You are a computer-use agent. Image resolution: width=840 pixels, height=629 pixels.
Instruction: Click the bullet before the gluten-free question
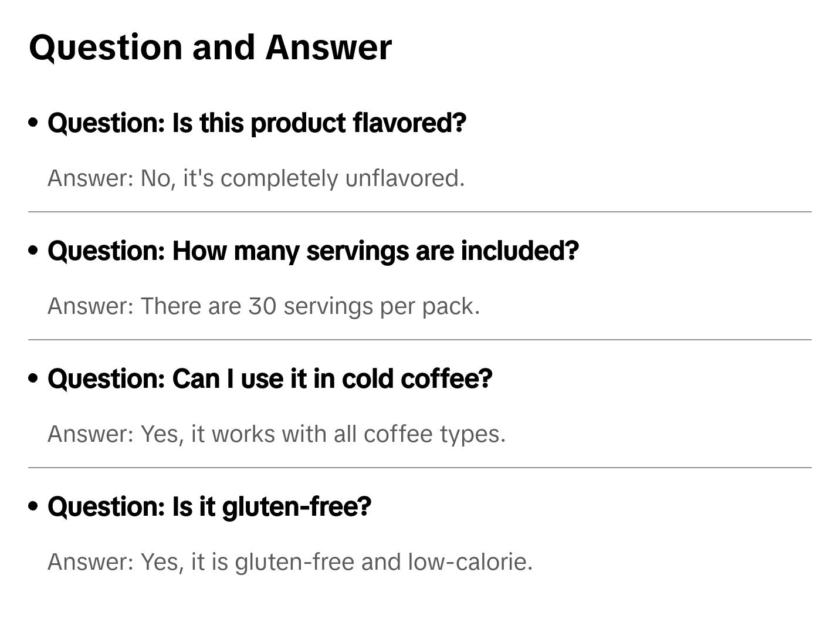(33, 506)
